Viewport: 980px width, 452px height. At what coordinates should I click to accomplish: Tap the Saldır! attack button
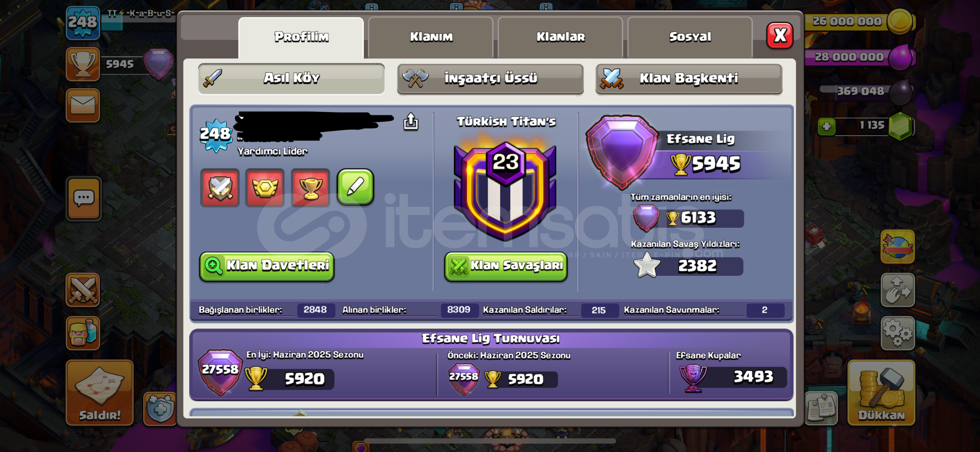[100, 392]
